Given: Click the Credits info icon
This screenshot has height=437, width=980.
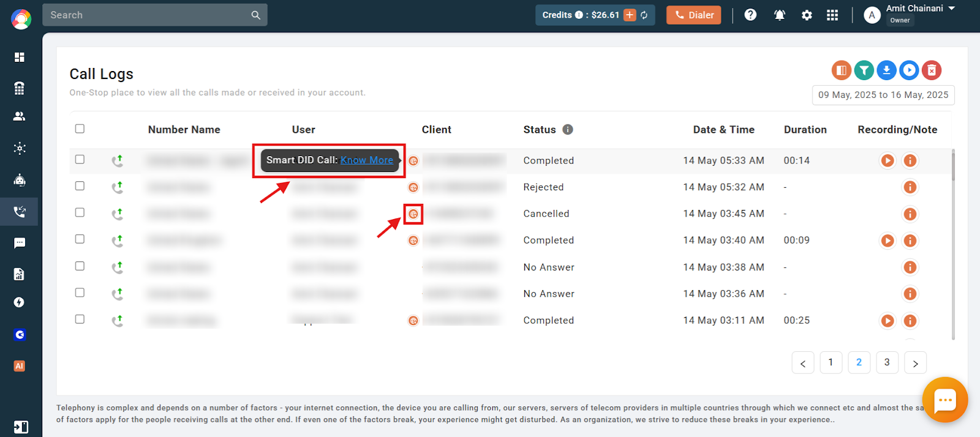Looking at the screenshot, I should tap(579, 15).
